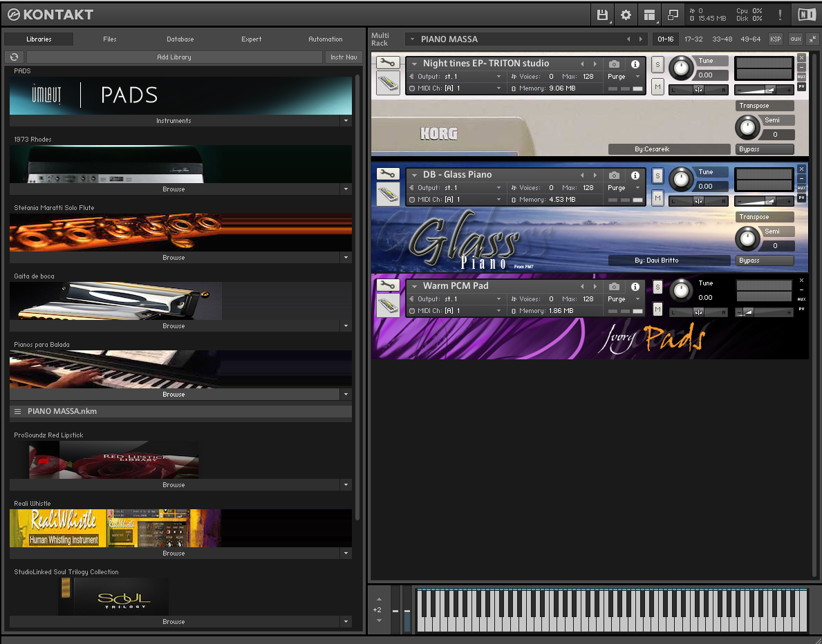Browse the Stefania Maratti Solo Flute library
This screenshot has width=822, height=644.
pos(175,258)
